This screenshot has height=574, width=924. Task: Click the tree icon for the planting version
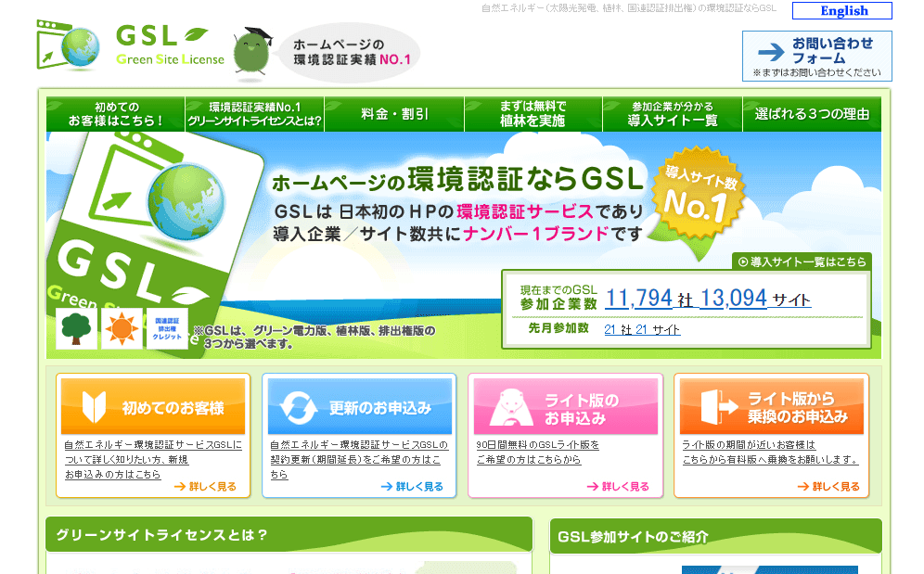point(76,328)
